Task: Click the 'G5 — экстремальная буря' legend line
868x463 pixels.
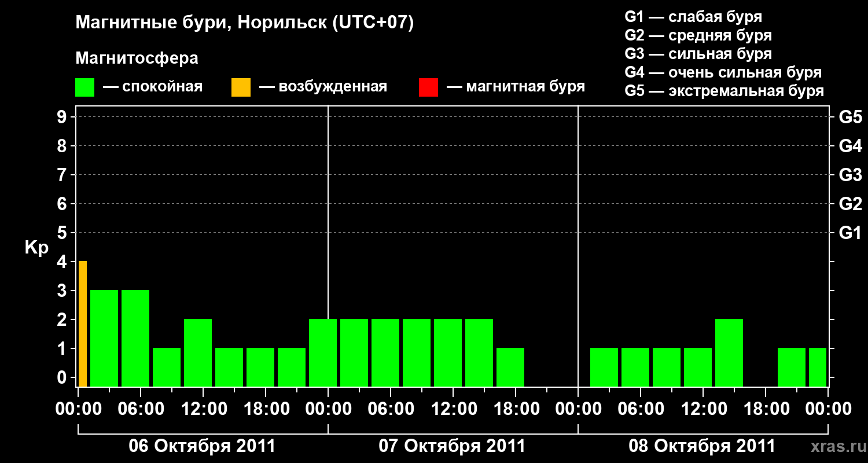Action: pyautogui.click(x=724, y=91)
